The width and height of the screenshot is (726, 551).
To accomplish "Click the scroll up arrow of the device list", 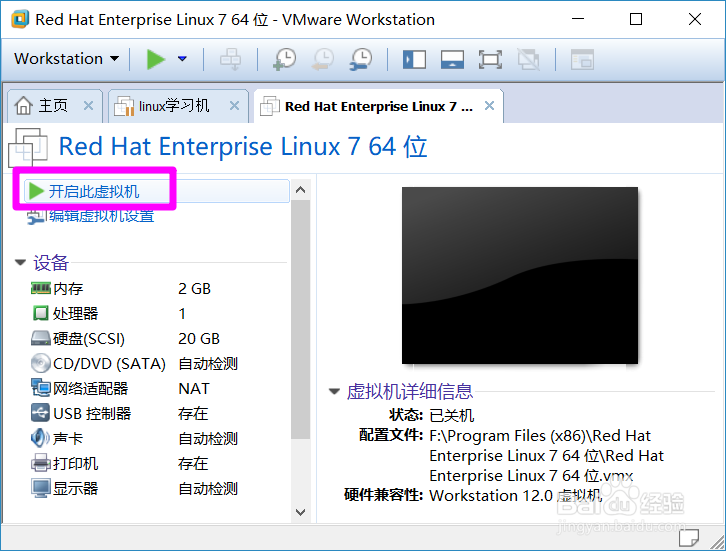I will [x=300, y=190].
